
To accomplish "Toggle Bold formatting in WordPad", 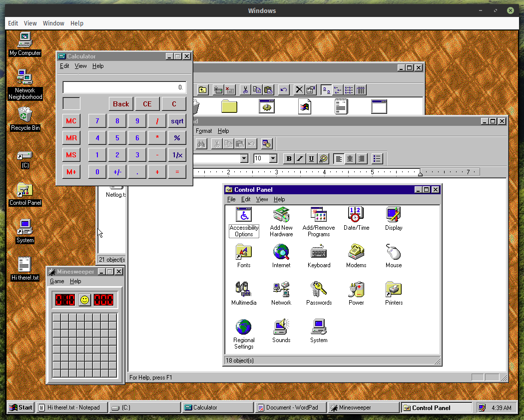I will point(289,159).
